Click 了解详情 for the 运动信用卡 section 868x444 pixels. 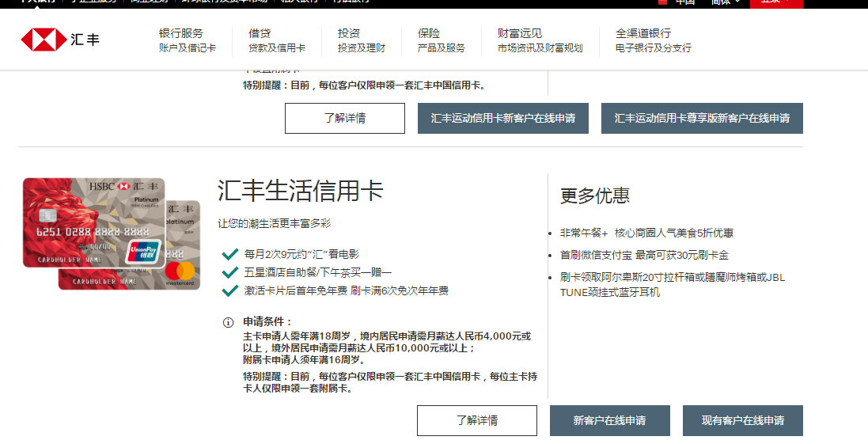point(345,118)
